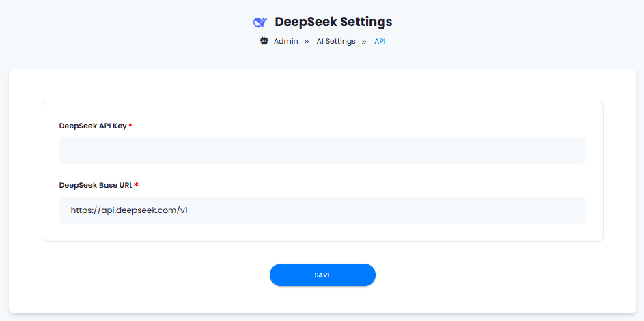Click empty space right of the SAVE button
Image resolution: width=644 pixels, height=321 pixels.
493,275
